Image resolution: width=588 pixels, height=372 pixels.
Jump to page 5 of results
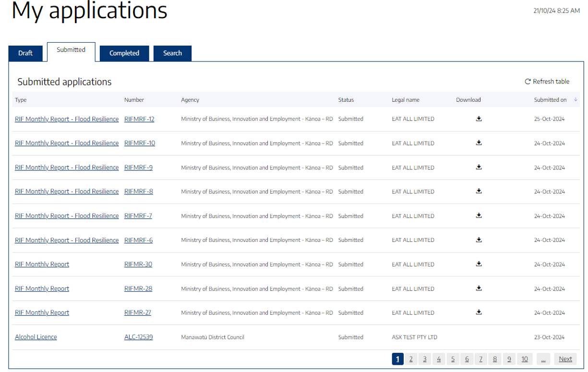point(453,359)
